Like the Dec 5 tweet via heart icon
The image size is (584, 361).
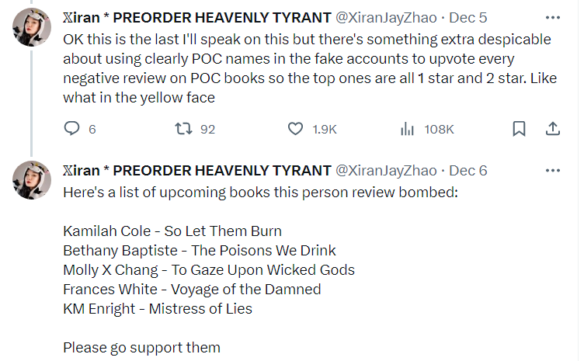pos(295,129)
